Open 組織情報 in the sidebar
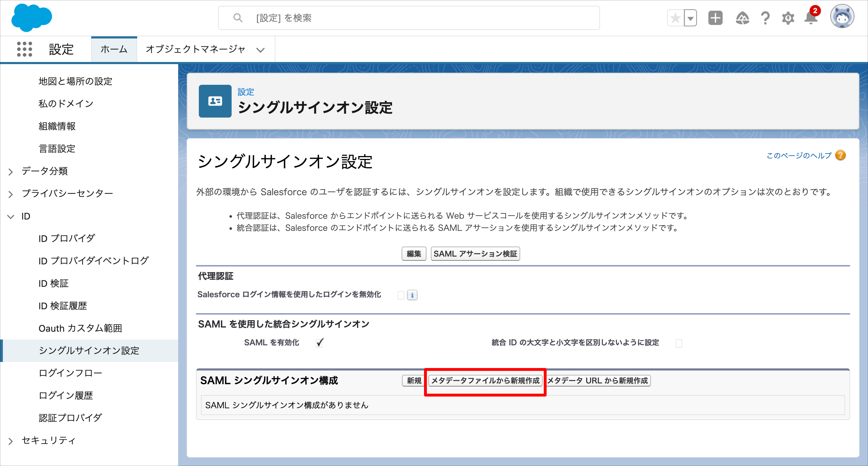Screen dimensions: 868x466 coord(57,126)
